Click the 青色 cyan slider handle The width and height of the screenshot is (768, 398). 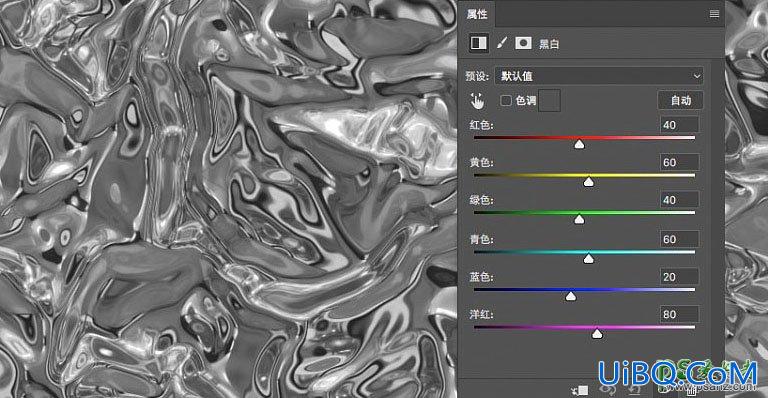(x=589, y=258)
